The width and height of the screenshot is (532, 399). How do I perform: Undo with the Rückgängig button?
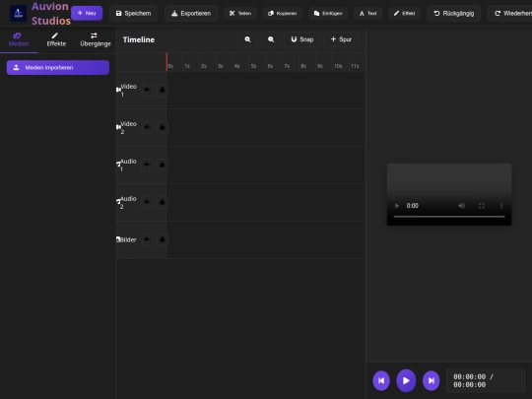tap(453, 14)
